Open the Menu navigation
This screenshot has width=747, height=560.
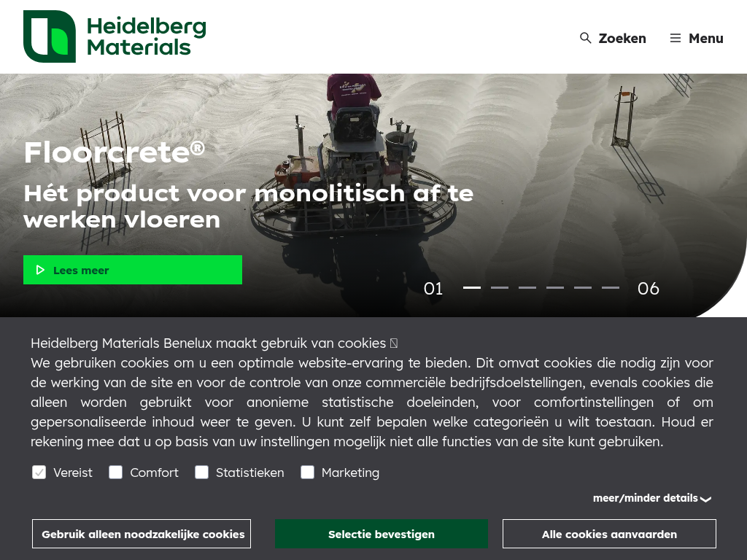(x=697, y=38)
